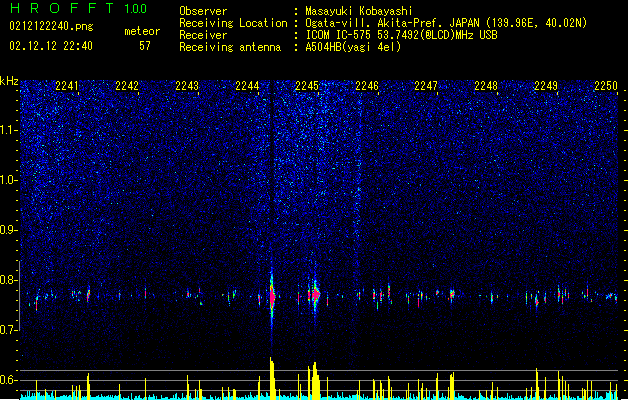Image resolution: width=629 pixels, height=400 pixels.
Task: Click the Receiving Location value text
Action: pyautogui.click(x=446, y=23)
